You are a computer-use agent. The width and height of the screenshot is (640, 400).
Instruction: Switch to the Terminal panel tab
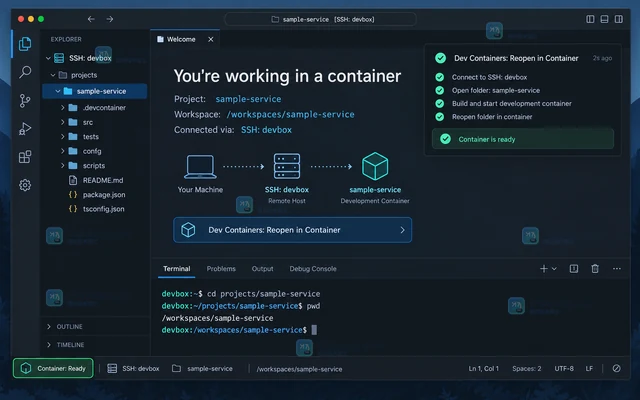click(x=176, y=269)
